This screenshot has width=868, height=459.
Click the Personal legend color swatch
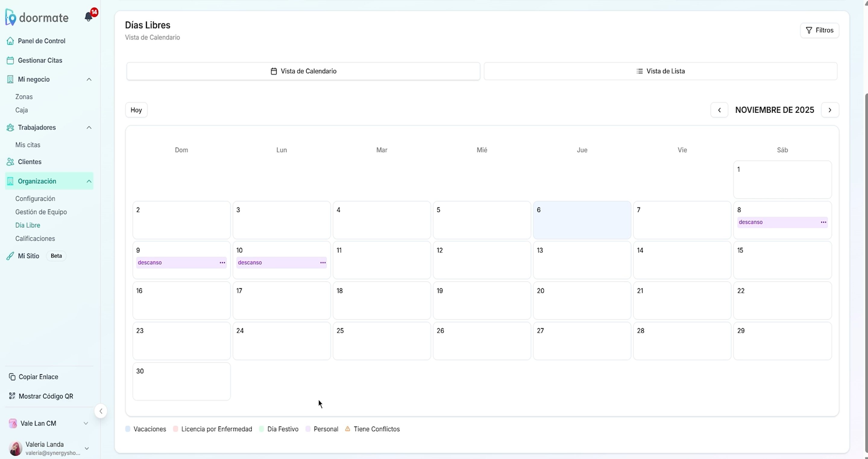point(308,429)
